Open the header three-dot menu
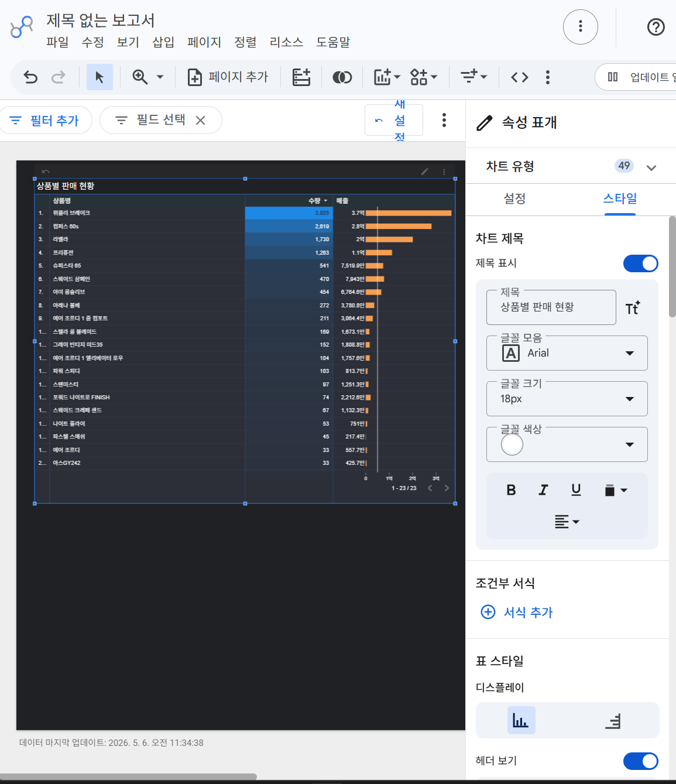Viewport: 676px width, 784px height. (x=581, y=26)
